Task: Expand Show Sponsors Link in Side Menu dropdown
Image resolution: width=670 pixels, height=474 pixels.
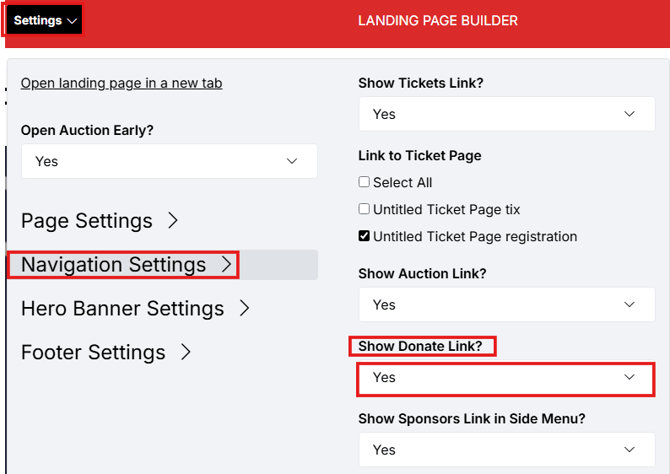Action: 506,450
